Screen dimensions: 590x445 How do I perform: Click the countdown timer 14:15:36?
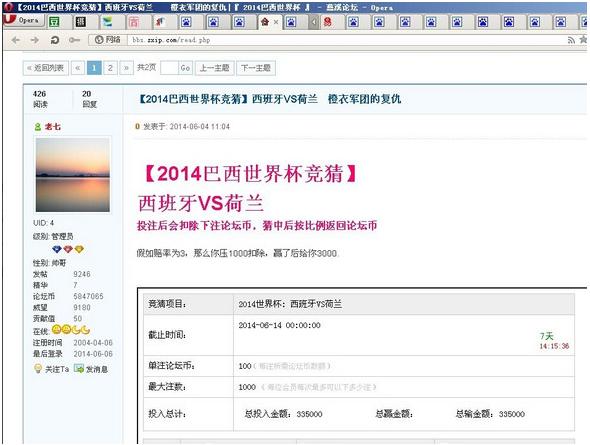[x=554, y=346]
